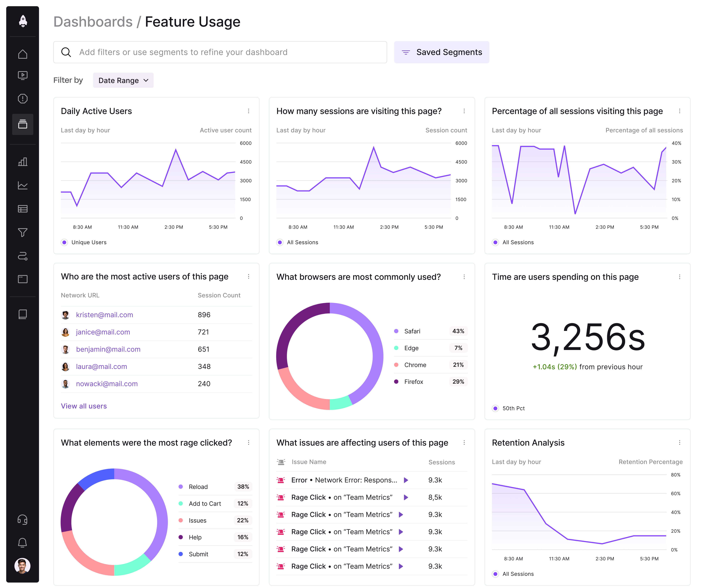Open Saved Segments
The width and height of the screenshot is (706, 588).
[441, 52]
